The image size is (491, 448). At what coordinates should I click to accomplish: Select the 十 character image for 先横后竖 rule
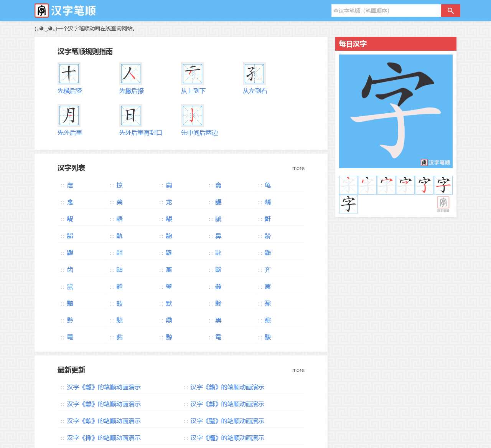69,74
